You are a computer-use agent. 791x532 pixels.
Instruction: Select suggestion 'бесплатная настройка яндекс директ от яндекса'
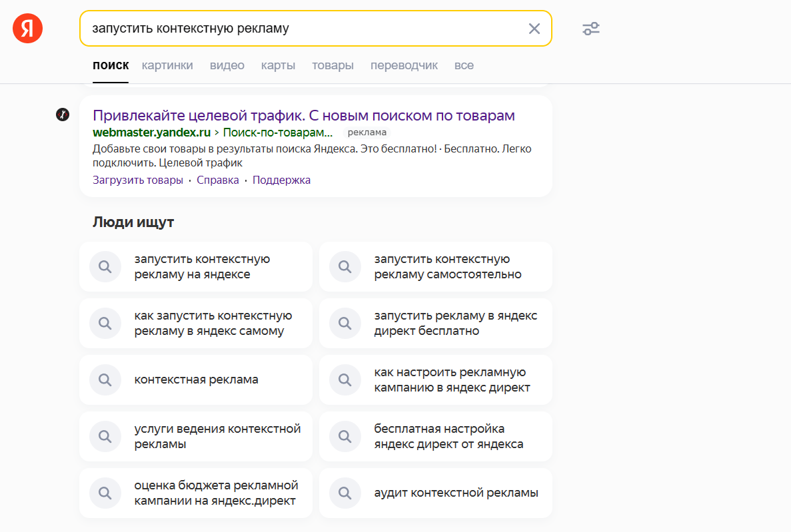[x=436, y=436]
